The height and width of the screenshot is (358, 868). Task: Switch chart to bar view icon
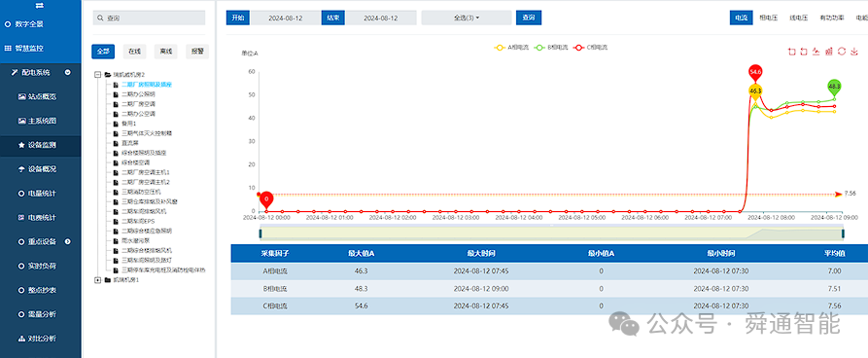click(x=829, y=52)
